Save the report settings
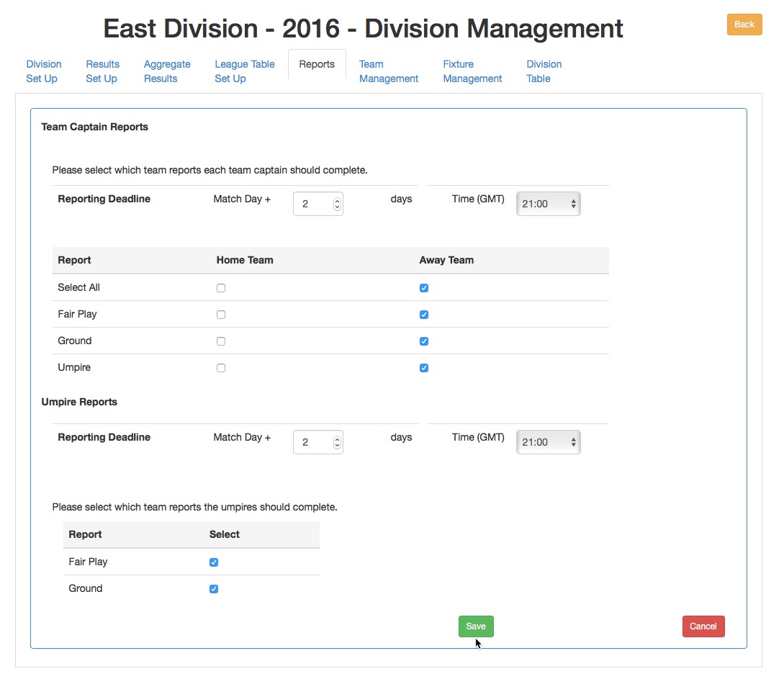This screenshot has width=784, height=679. click(476, 626)
